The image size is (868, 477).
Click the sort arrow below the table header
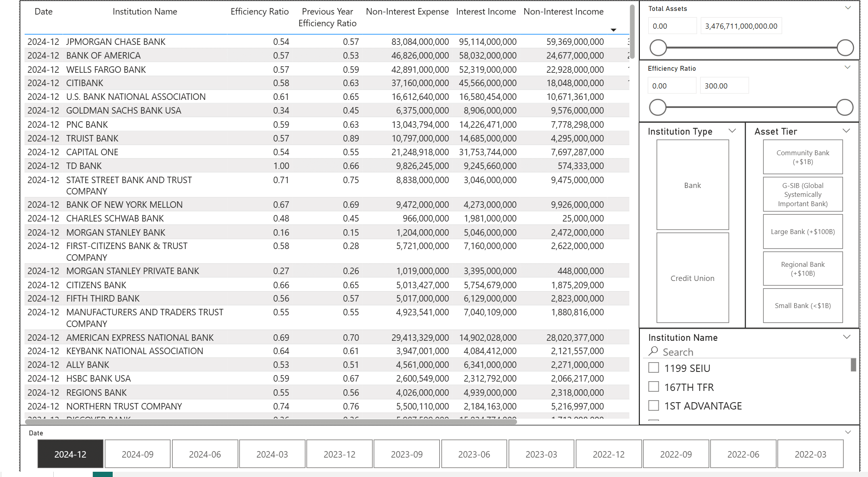click(613, 30)
